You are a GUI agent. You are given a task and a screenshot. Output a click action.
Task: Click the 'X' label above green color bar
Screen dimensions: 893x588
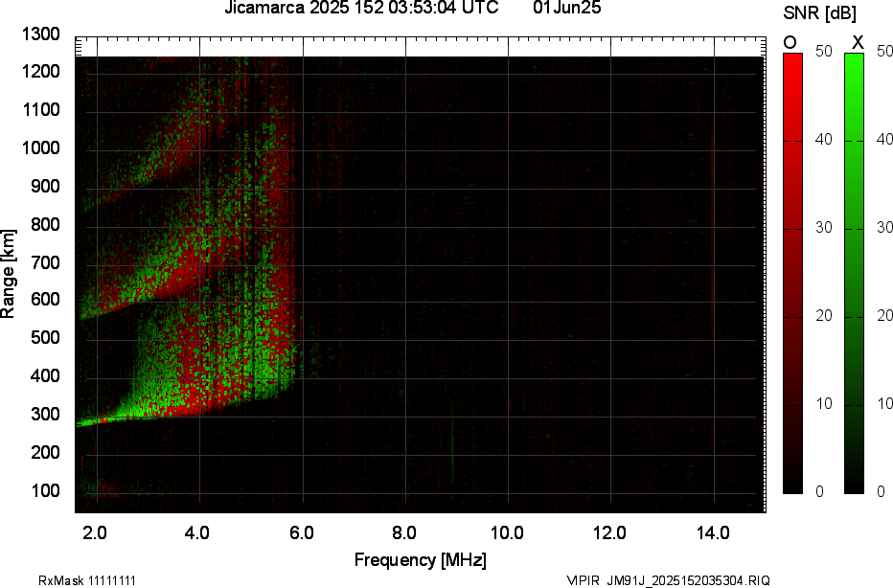tap(858, 43)
